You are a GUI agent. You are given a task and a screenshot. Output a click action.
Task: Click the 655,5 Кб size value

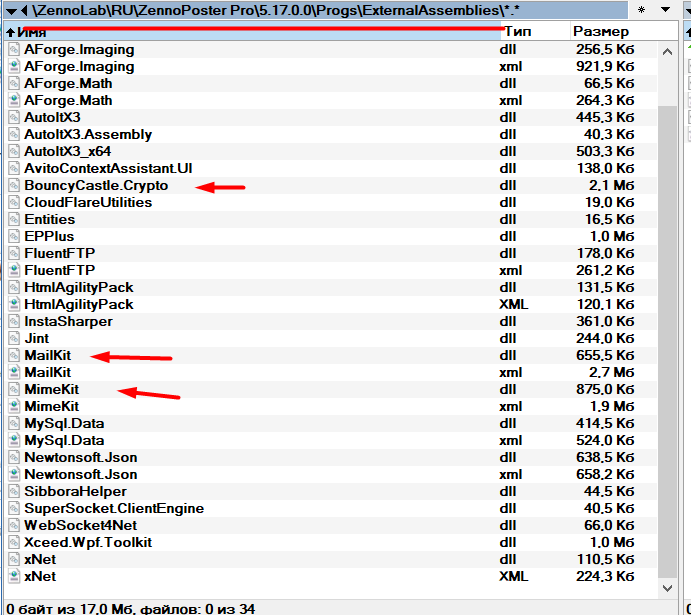(x=605, y=356)
